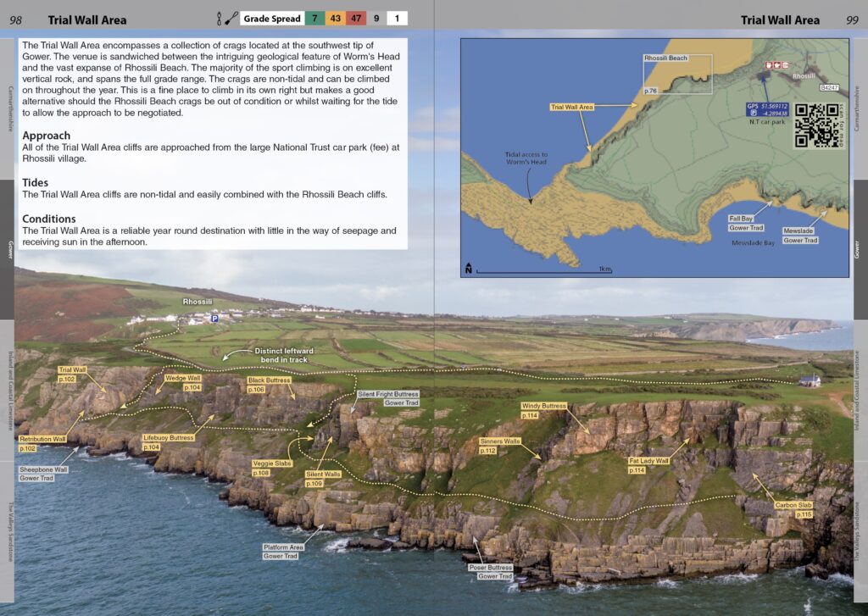Click the GPS coordinates box
Screen dimensions: 868x616
coord(767,109)
